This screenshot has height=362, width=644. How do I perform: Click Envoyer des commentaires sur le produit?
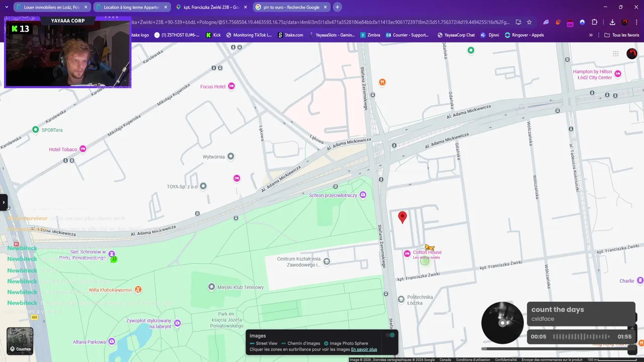(552, 359)
